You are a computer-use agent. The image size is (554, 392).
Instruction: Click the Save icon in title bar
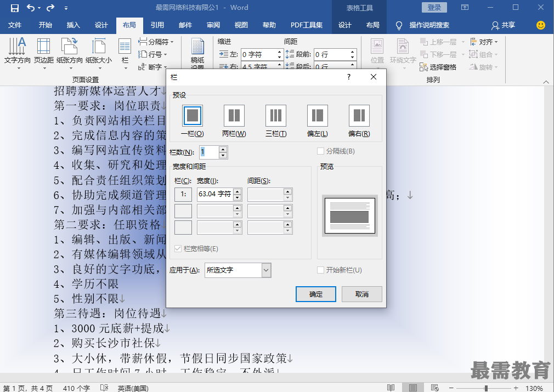[x=14, y=8]
